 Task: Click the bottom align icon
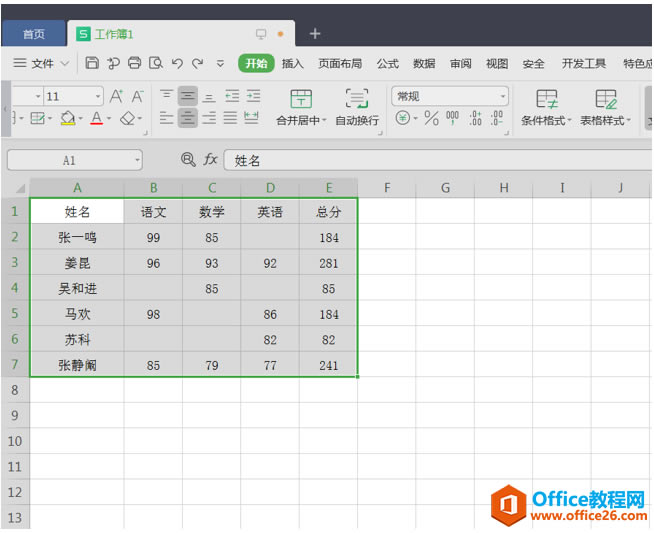pyautogui.click(x=209, y=97)
